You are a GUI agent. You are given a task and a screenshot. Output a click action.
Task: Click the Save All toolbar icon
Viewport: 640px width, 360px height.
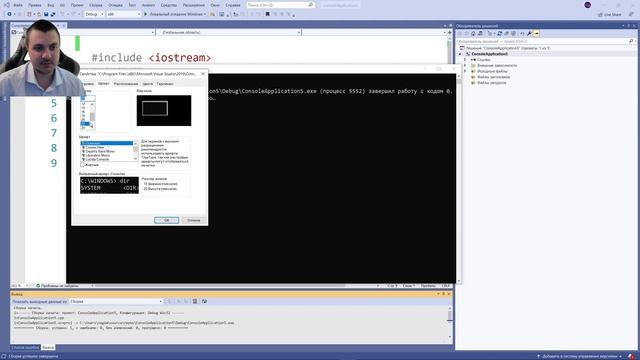(53, 14)
